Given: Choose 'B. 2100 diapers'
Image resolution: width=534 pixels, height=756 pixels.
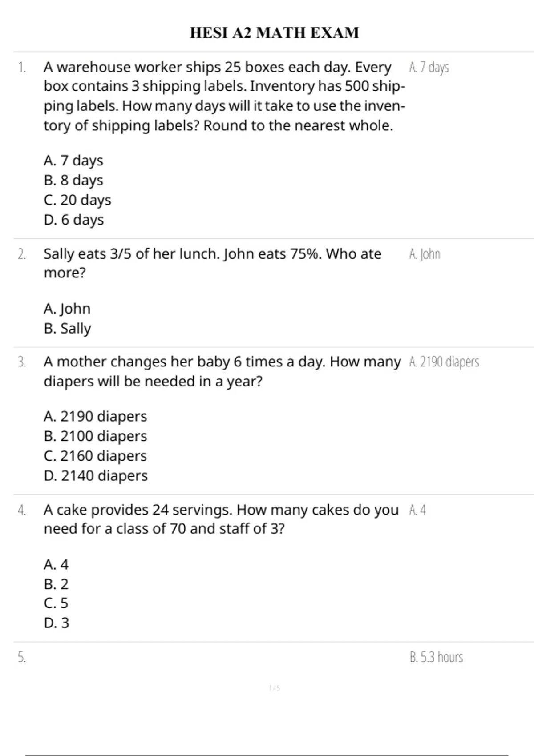Looking at the screenshot, I should [95, 436].
